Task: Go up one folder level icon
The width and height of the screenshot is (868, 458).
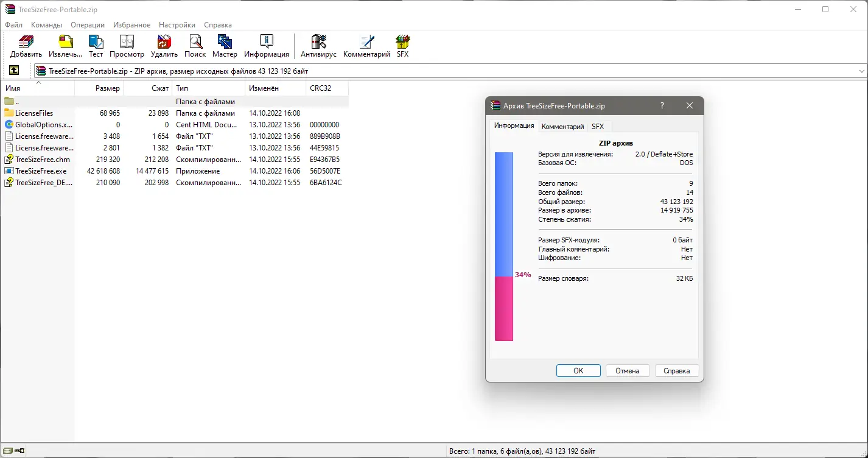Action: 14,71
